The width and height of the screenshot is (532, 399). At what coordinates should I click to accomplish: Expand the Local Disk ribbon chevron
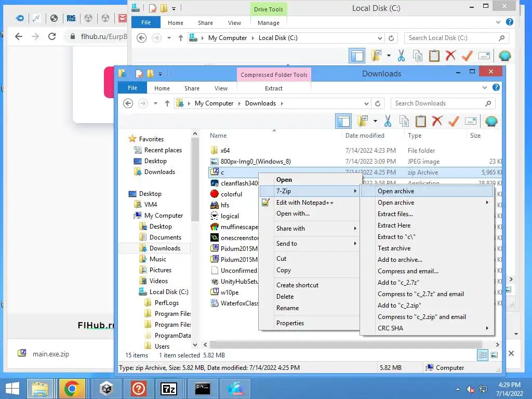pyautogui.click(x=498, y=22)
